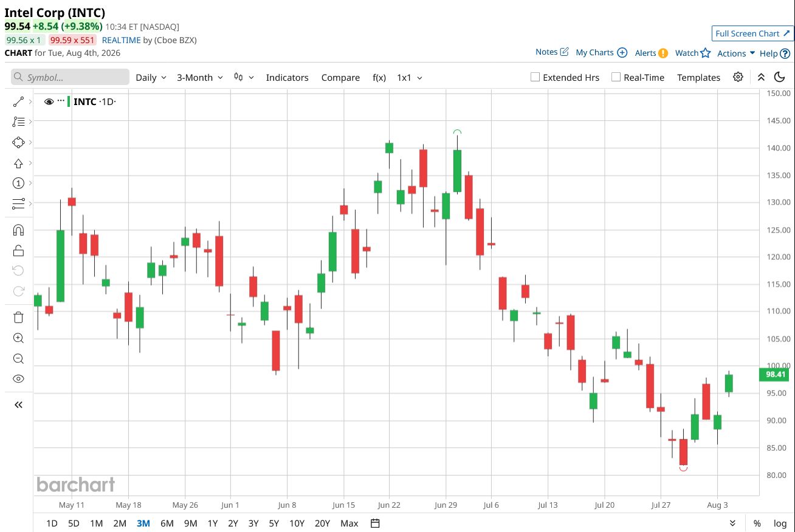Toggle drawings visibility eye in left toolbar
The image size is (795, 532).
18,379
